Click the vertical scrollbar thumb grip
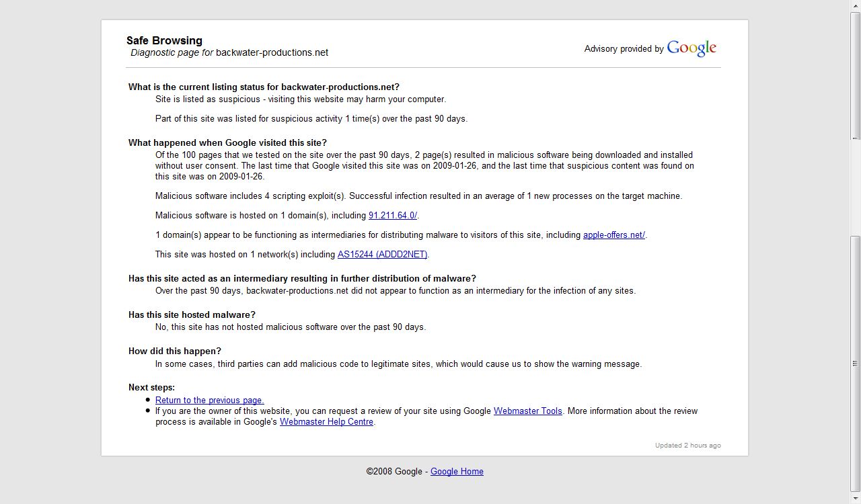 (x=856, y=364)
